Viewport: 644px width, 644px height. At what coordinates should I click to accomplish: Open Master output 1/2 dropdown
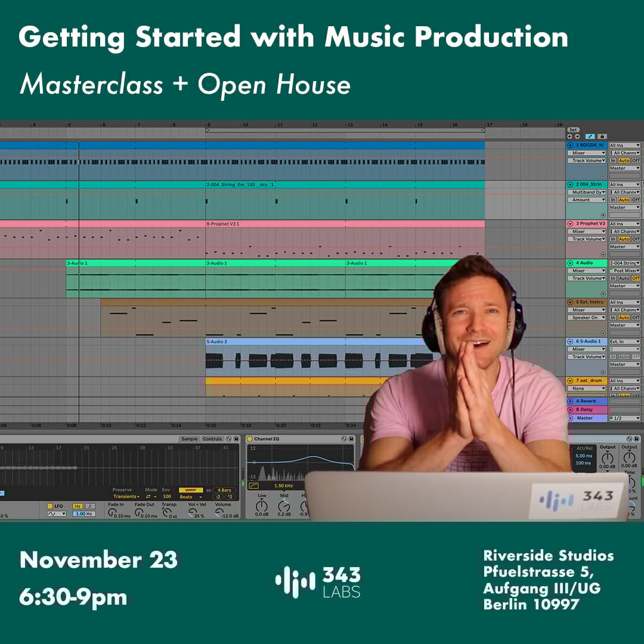pyautogui.click(x=624, y=418)
